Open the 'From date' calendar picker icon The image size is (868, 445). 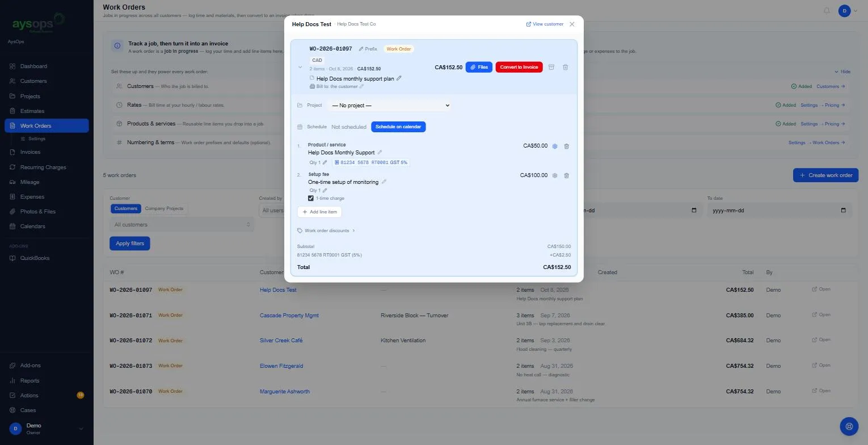[x=694, y=210]
